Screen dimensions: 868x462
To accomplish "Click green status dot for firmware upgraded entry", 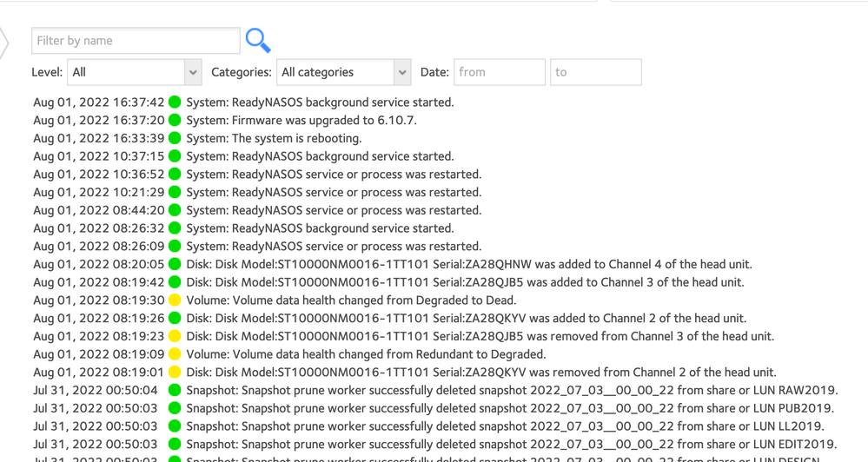I will [x=175, y=120].
